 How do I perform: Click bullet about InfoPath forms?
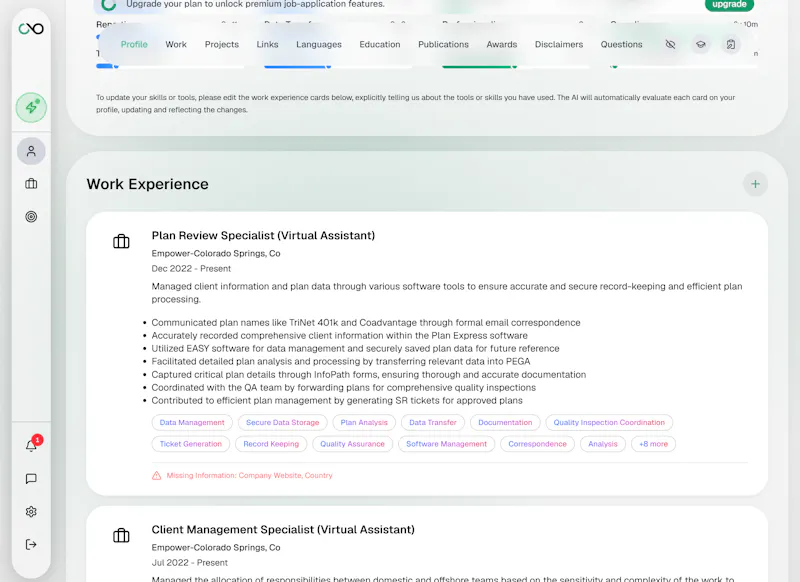click(x=369, y=374)
